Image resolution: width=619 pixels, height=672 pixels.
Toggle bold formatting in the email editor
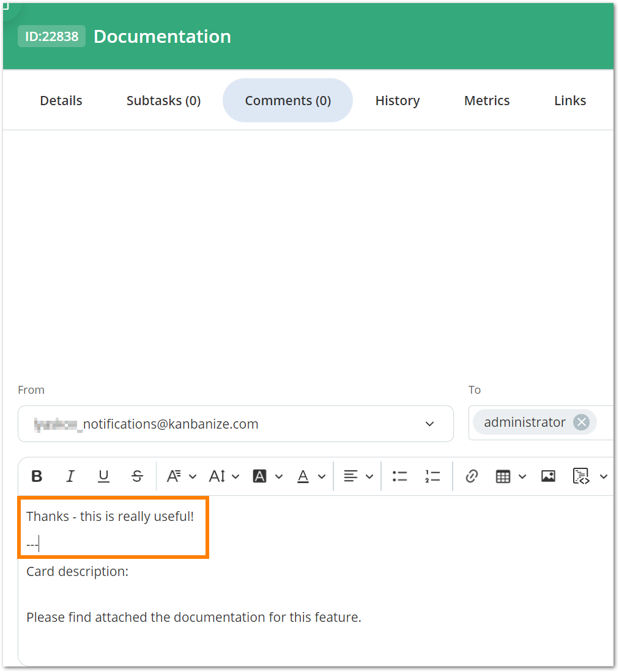pyautogui.click(x=37, y=476)
